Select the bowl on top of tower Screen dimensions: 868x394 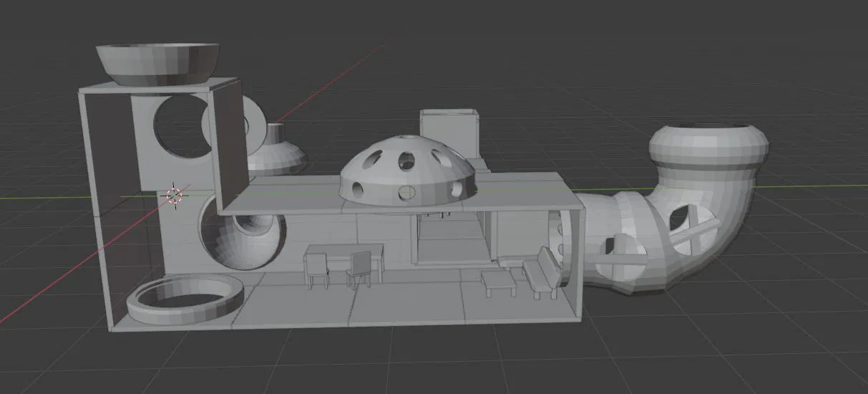pyautogui.click(x=157, y=64)
